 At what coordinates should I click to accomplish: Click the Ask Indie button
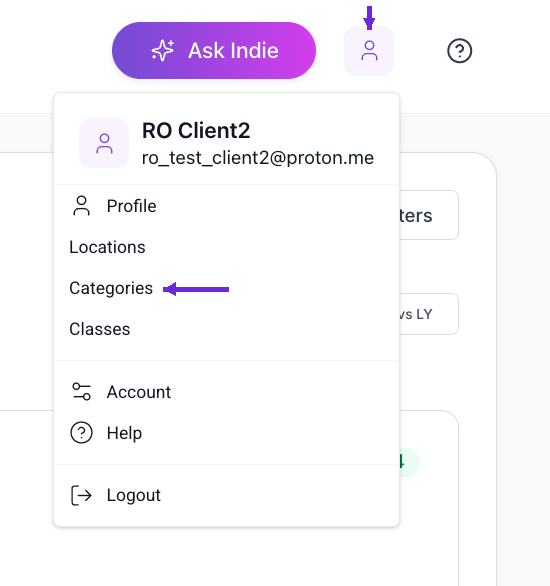click(x=214, y=50)
